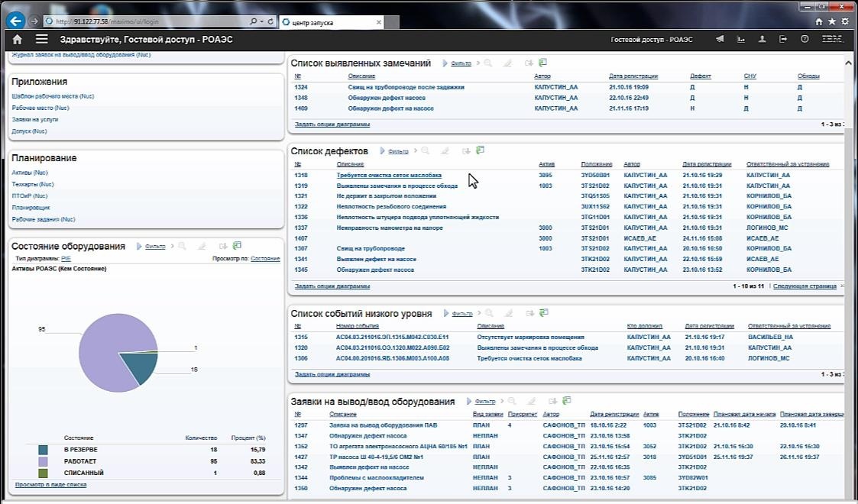The height and width of the screenshot is (504, 858).
Task: Open request Заявка на вывод оборудования ПАВ
Action: [383, 425]
